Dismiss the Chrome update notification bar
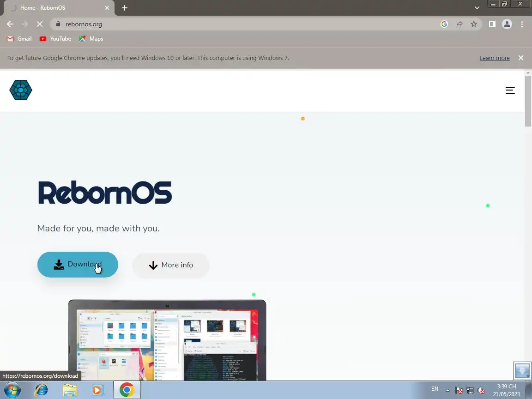 [x=521, y=58]
